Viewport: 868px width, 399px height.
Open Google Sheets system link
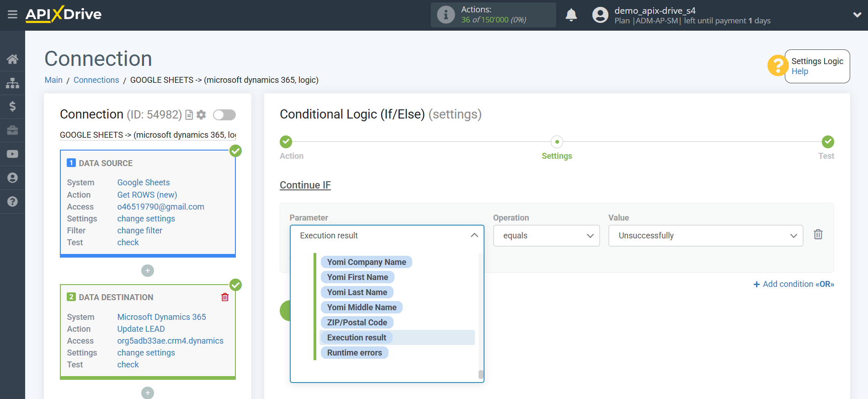click(144, 183)
